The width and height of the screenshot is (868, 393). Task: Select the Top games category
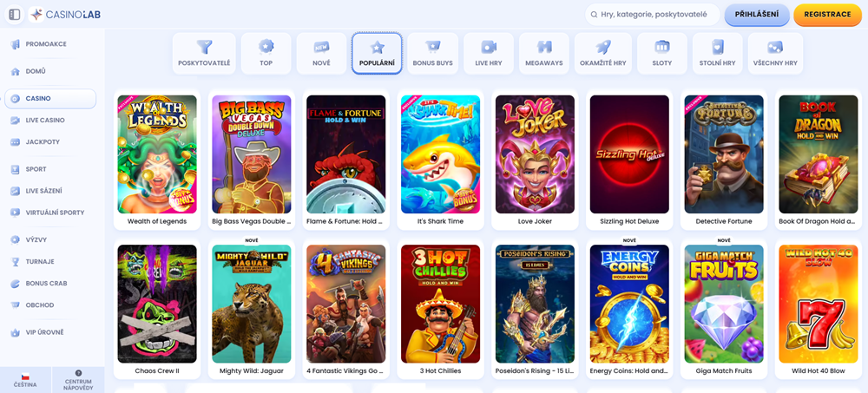(266, 53)
